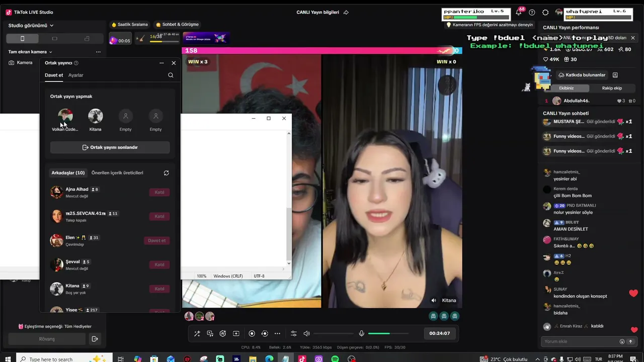This screenshot has height=362, width=644.
Task: Send the comment with the arrow button
Action: click(631, 341)
